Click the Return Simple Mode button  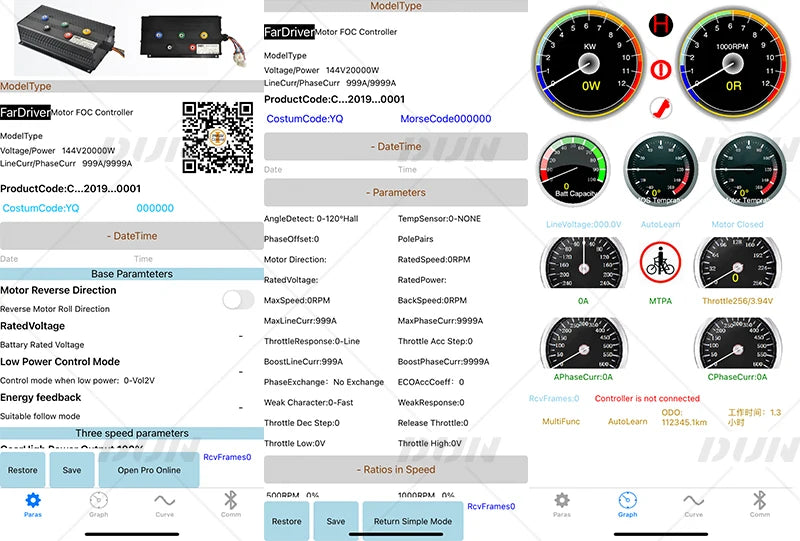[413, 521]
